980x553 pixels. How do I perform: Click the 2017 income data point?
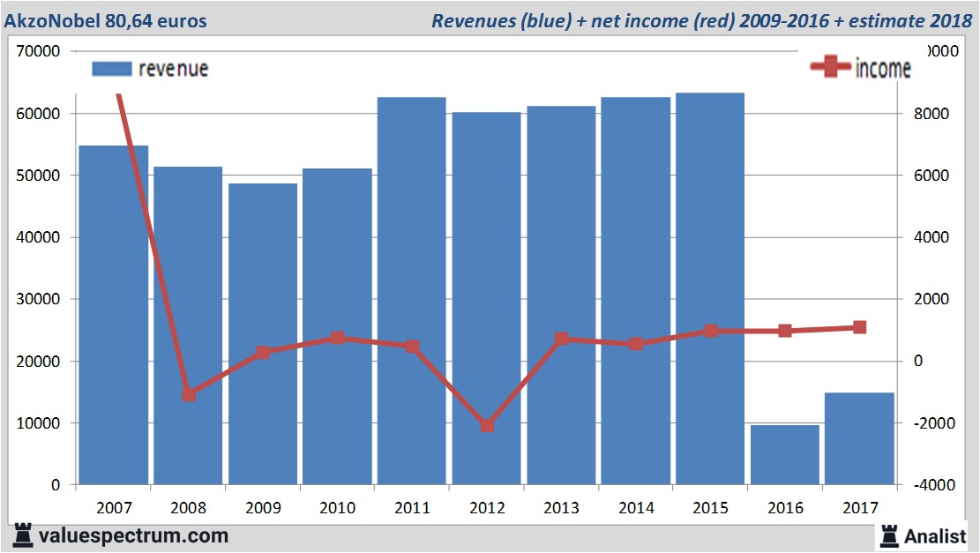pos(860,327)
